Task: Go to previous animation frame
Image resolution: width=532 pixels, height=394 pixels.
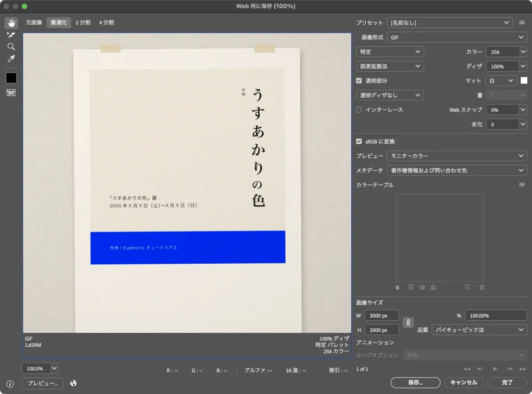Action: (480, 369)
